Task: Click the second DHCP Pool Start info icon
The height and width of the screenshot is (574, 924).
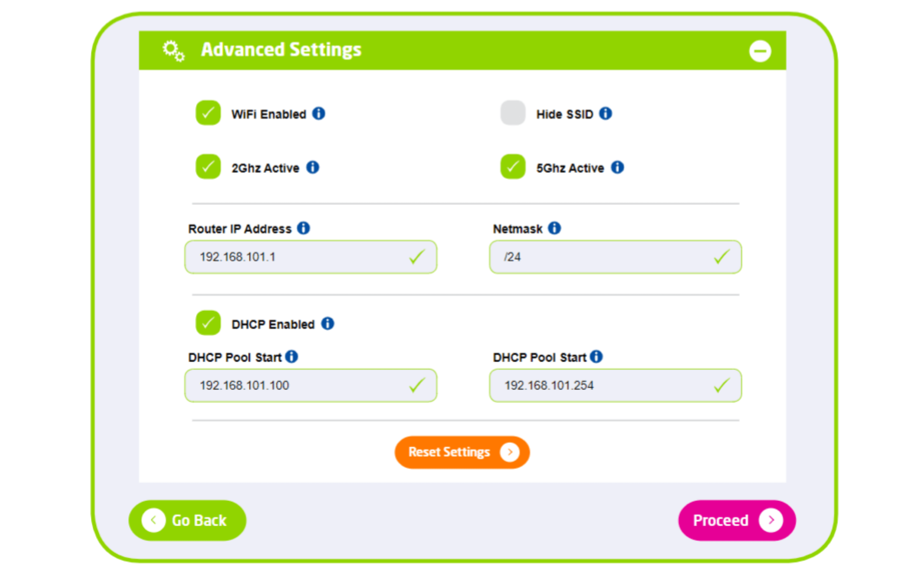Action: (597, 356)
